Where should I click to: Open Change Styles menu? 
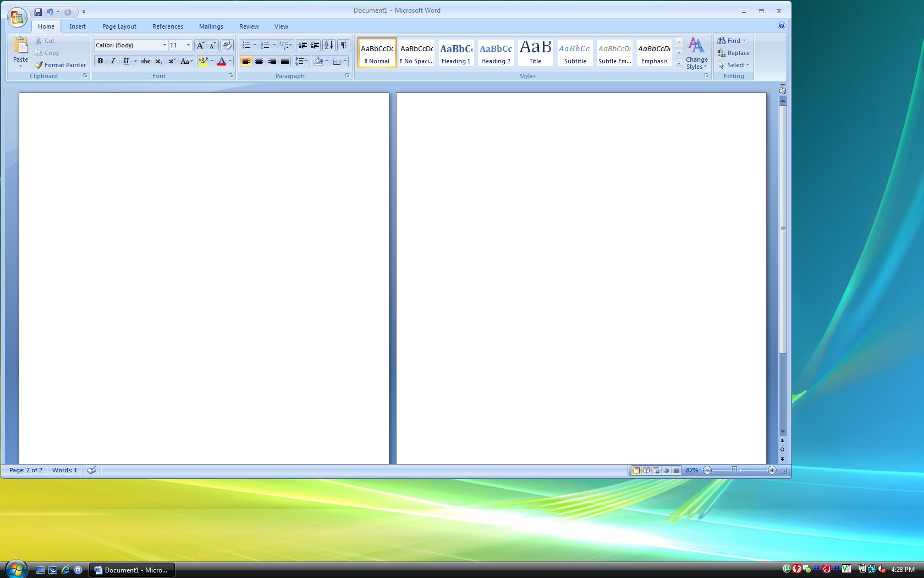pyautogui.click(x=697, y=53)
